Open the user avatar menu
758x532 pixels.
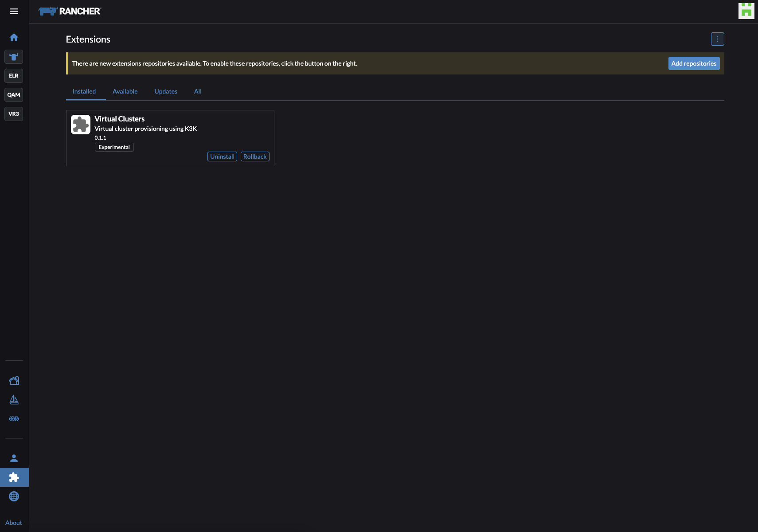[746, 11]
